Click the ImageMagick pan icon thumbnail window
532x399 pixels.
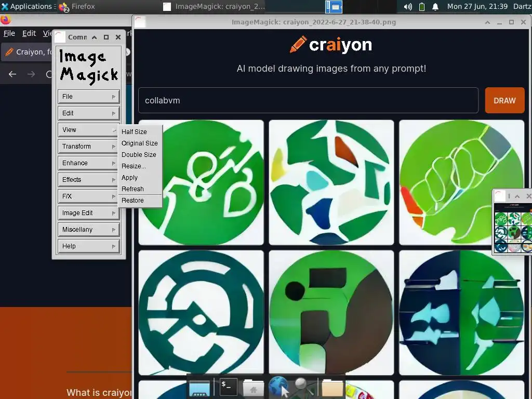click(x=513, y=228)
